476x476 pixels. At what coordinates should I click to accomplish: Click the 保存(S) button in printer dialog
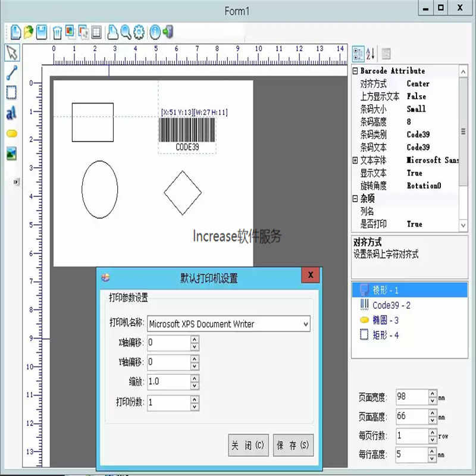click(293, 445)
